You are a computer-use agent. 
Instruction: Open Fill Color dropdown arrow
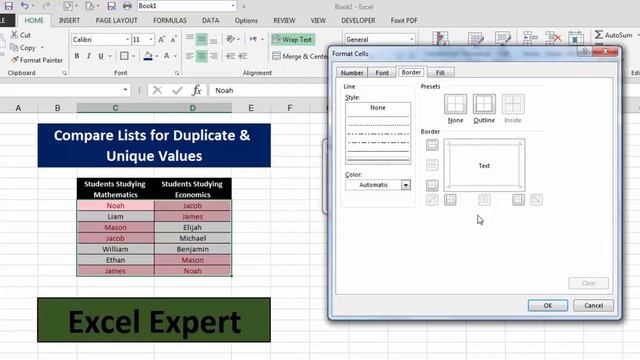point(157,56)
